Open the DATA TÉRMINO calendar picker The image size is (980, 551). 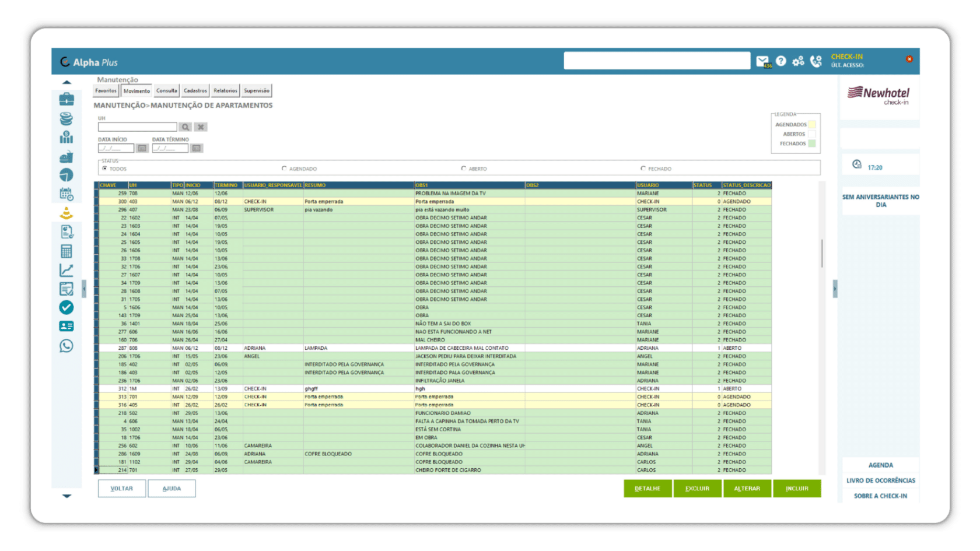coord(197,148)
